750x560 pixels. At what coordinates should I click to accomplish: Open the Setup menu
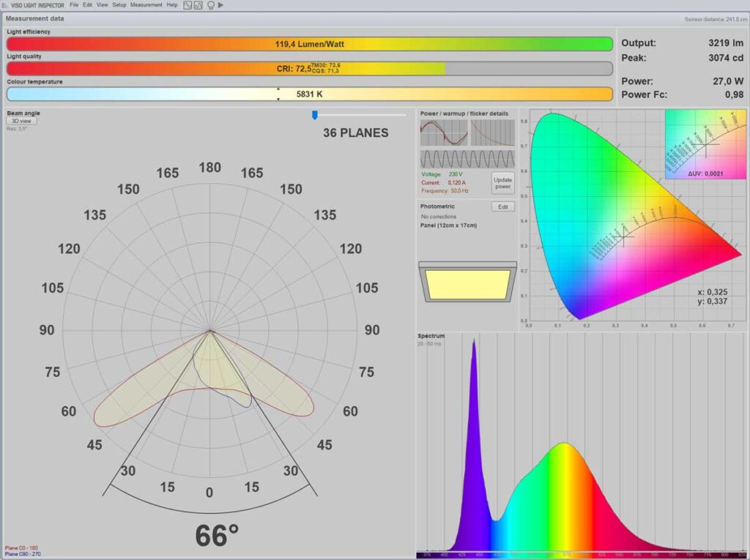click(120, 4)
